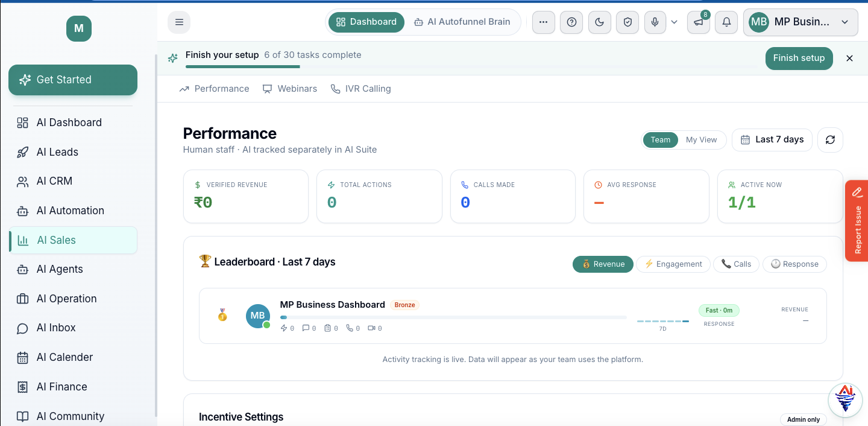The width and height of the screenshot is (868, 426).
Task: Switch to the AI Autofunnel Brain tab
Action: pos(462,22)
